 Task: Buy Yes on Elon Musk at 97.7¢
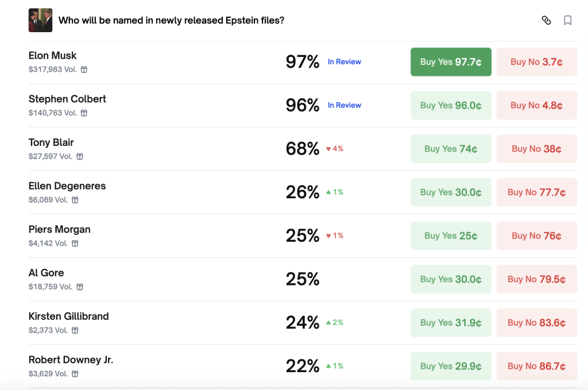pyautogui.click(x=451, y=62)
